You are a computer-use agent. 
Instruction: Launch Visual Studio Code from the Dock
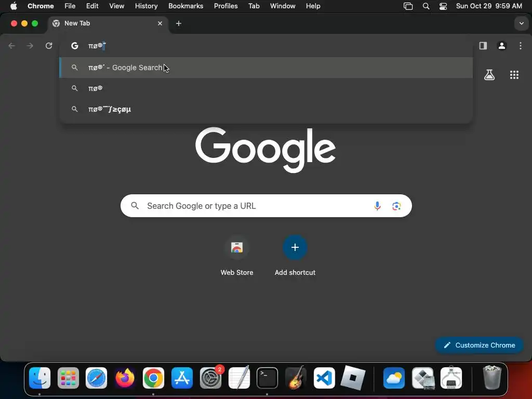[324, 378]
